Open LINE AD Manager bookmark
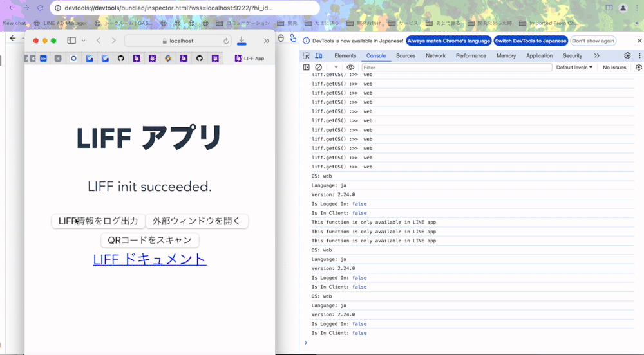 click(61, 23)
